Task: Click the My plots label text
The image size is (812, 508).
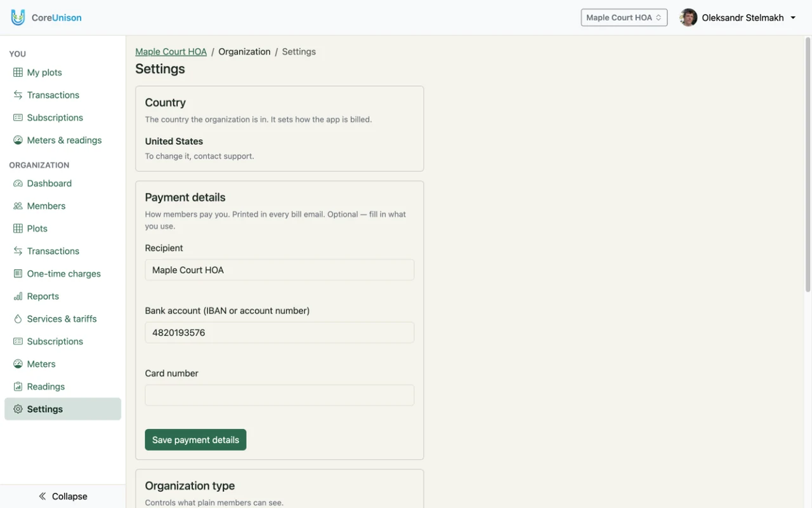Action: 44,72
